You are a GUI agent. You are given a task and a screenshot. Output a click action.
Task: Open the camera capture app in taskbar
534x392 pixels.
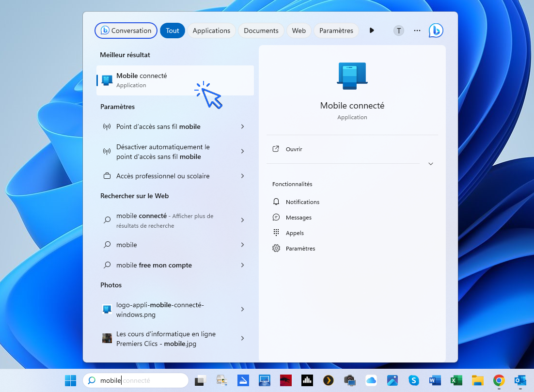tap(350, 380)
